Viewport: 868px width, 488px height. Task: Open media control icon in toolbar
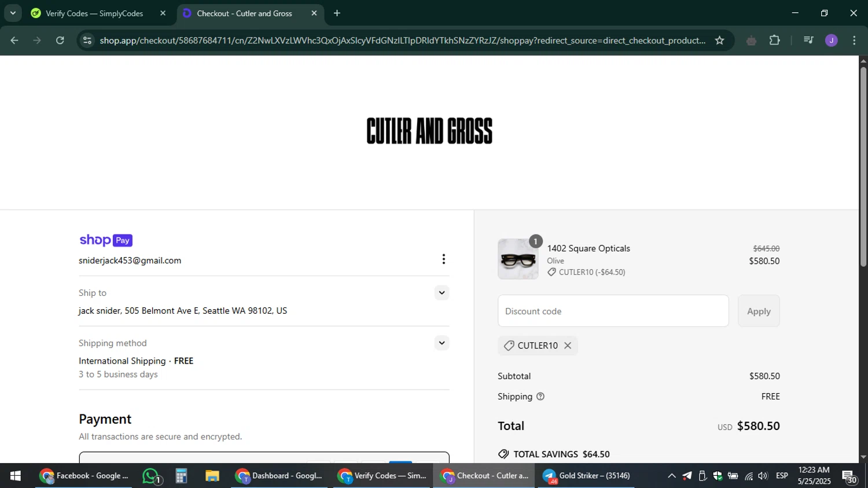click(808, 41)
